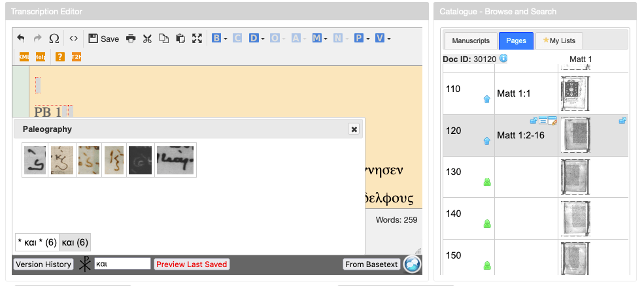This screenshot has width=644, height=286.
Task: Open the My Lists tab
Action: [x=559, y=40]
